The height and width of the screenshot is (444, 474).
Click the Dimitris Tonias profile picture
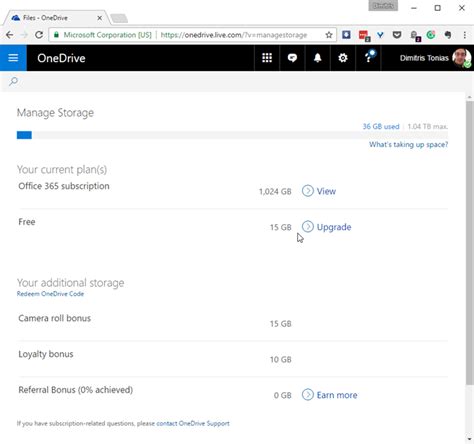[462, 58]
